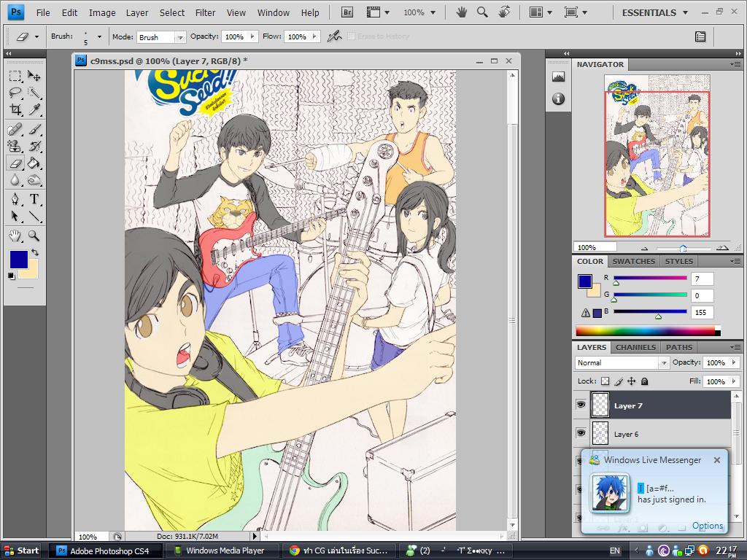
Task: Select the Clone Stamp tool
Action: [15, 146]
